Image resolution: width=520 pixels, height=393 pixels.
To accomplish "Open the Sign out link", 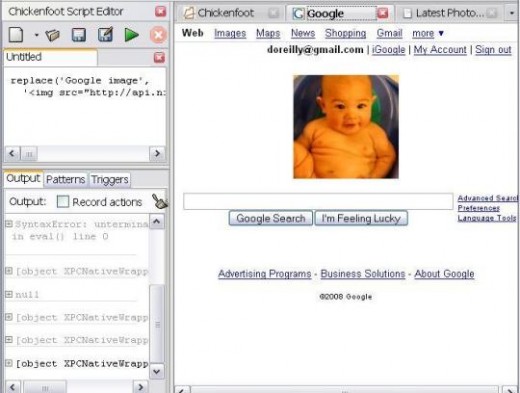I will coord(493,50).
